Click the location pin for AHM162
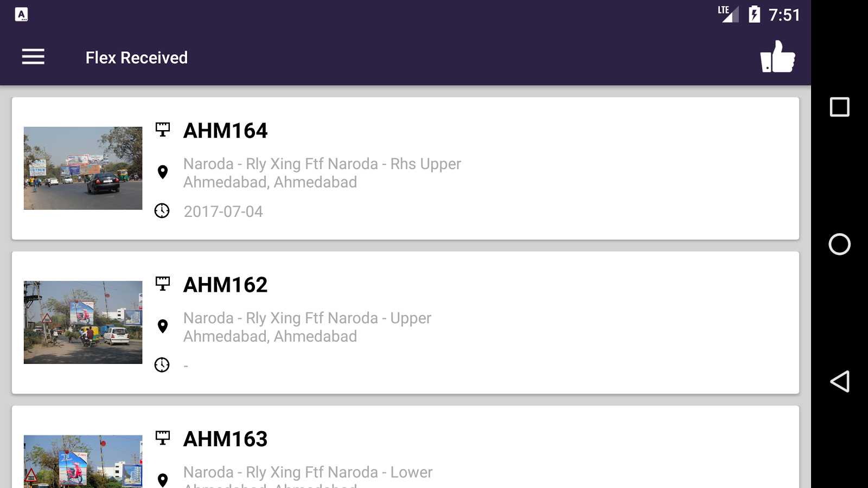868x488 pixels. click(x=162, y=326)
